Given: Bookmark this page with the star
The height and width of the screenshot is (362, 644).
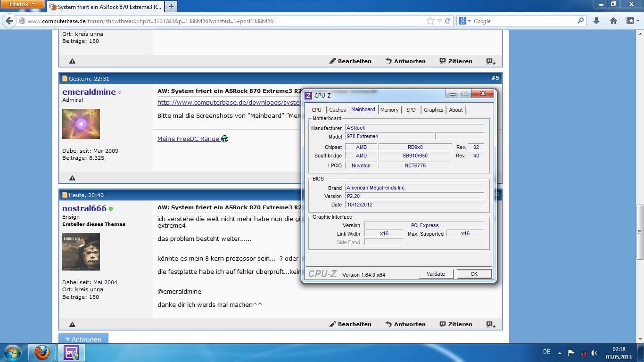Looking at the screenshot, I should (430, 21).
